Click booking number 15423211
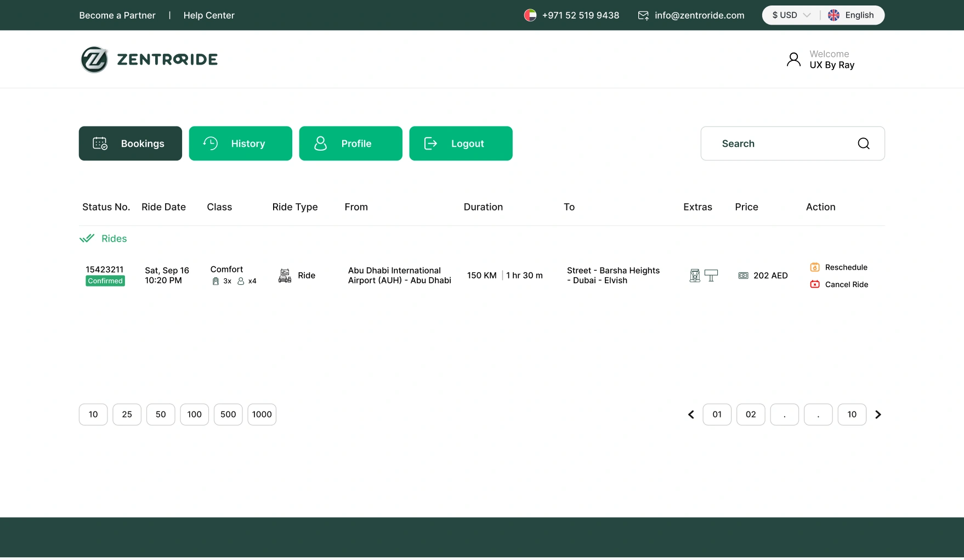 tap(105, 270)
